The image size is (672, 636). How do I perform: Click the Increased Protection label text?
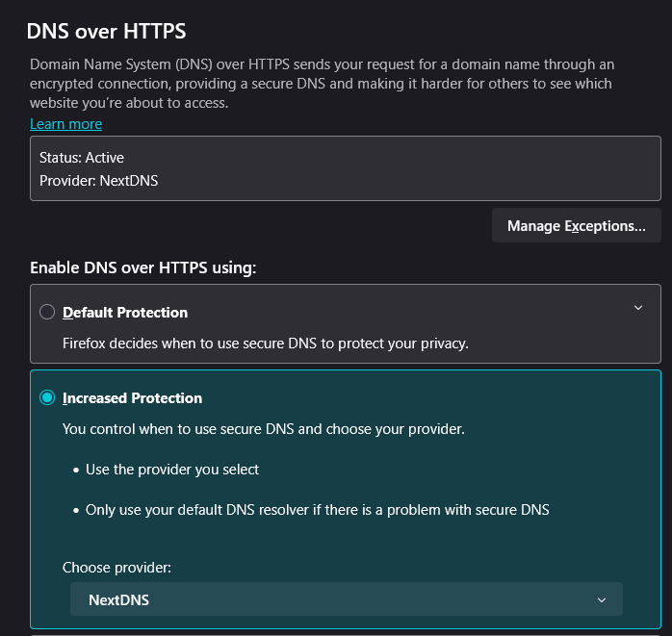(x=133, y=398)
